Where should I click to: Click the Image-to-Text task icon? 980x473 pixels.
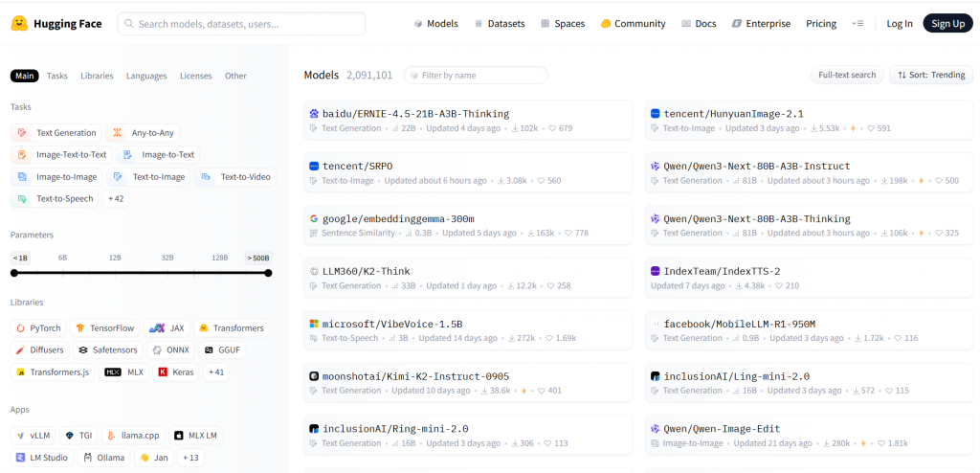[x=128, y=155]
